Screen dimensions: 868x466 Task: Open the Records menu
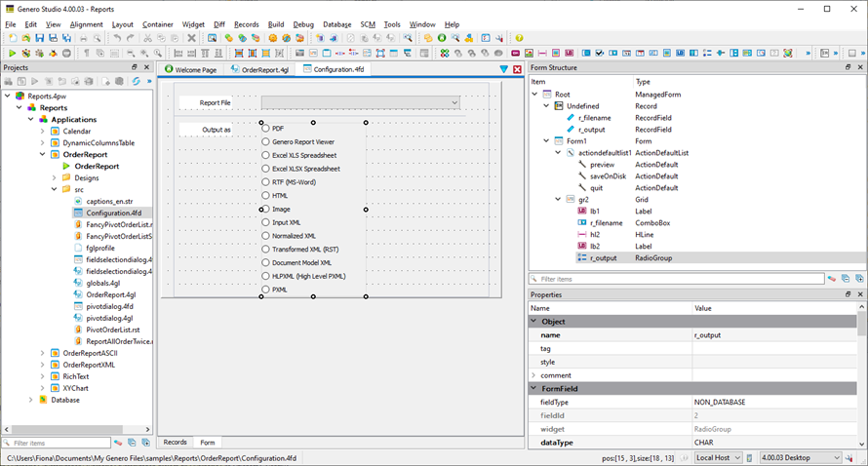[247, 24]
